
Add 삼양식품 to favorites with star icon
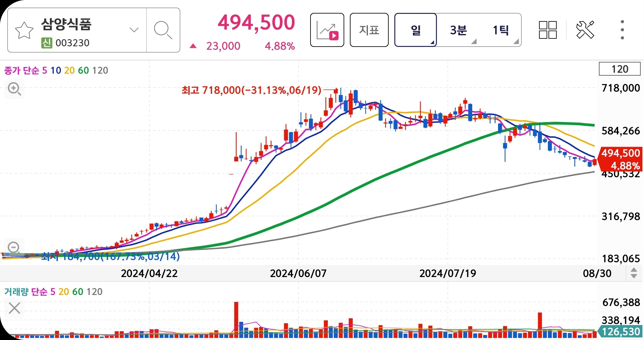tap(24, 30)
